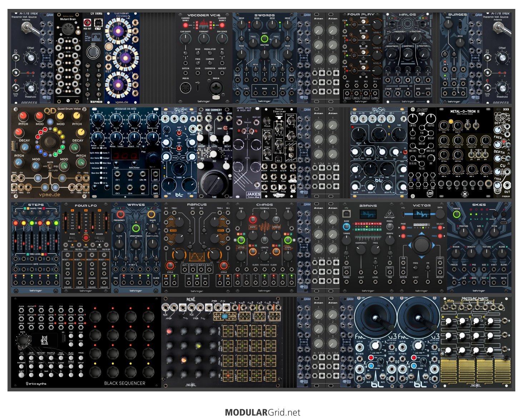526x420 pixels.
Task: Click the INV jack on Abacus
Action: [x=205, y=283]
